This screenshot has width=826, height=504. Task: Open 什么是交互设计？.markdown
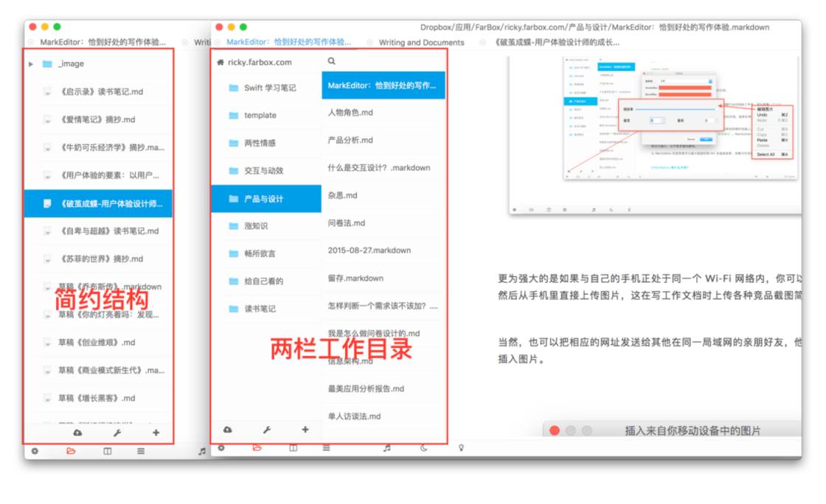point(383,168)
